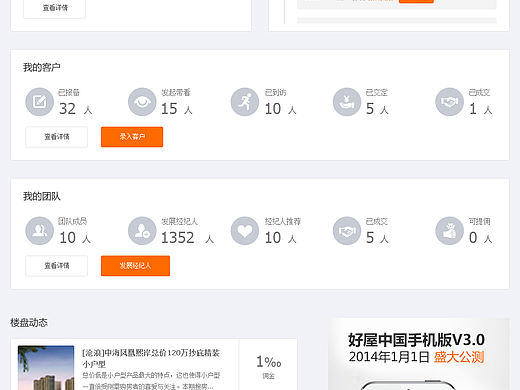Click the 可提佣 commission icon
Screen dimensions: 520x390
450,231
